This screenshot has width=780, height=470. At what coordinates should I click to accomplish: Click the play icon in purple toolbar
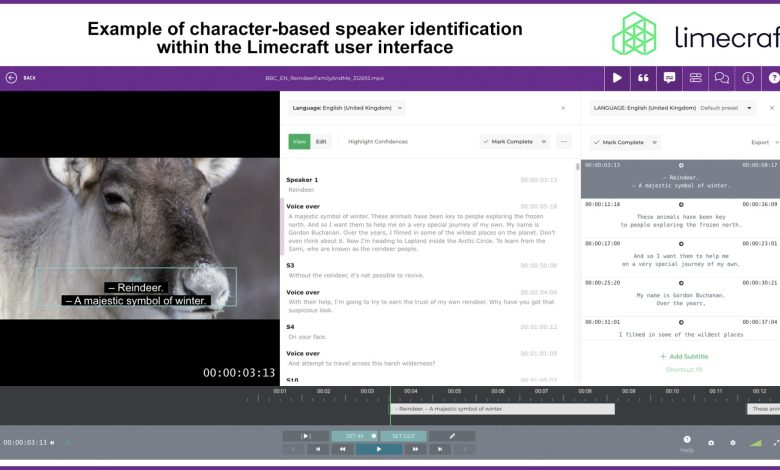pyautogui.click(x=617, y=77)
